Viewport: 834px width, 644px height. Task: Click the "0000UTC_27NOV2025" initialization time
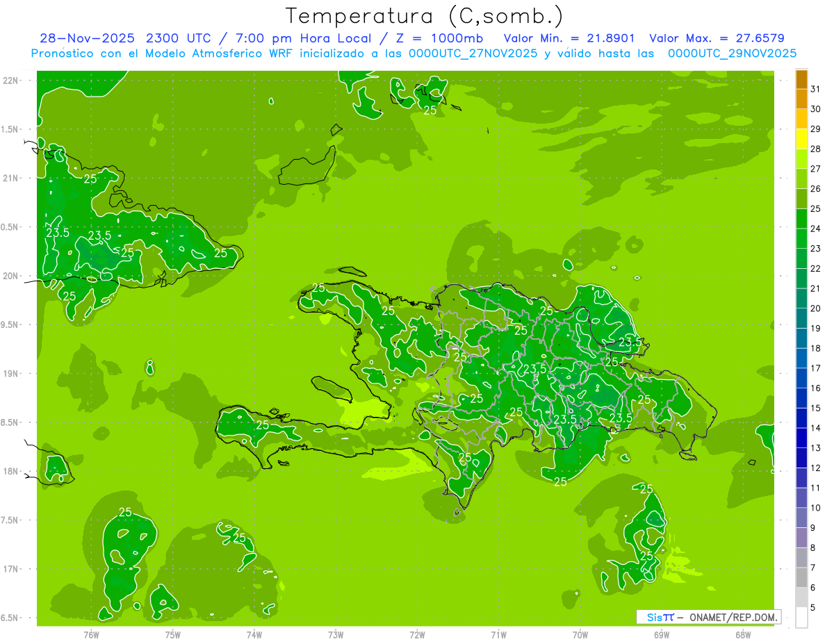tap(473, 53)
